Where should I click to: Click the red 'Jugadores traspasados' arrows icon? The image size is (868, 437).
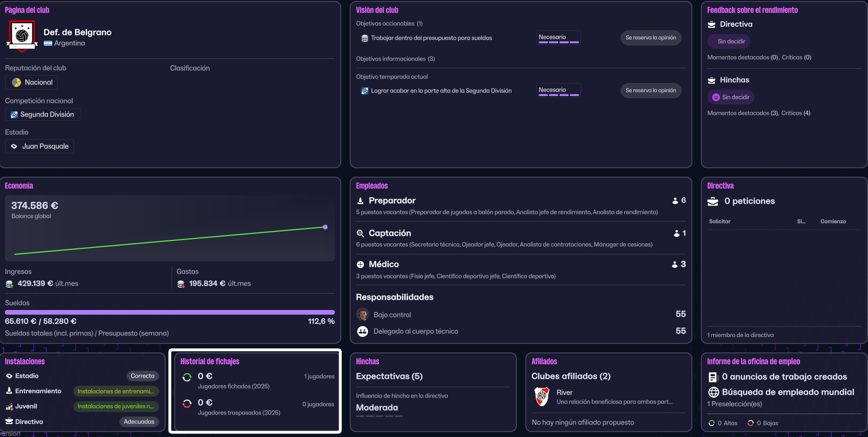pyautogui.click(x=187, y=404)
